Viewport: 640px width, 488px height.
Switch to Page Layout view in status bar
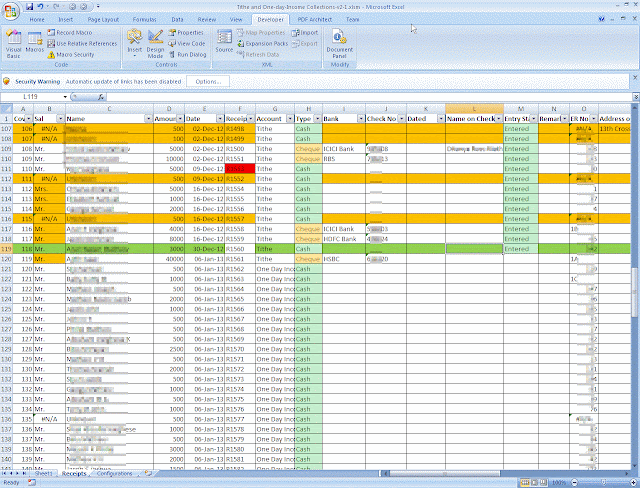pos(534,482)
